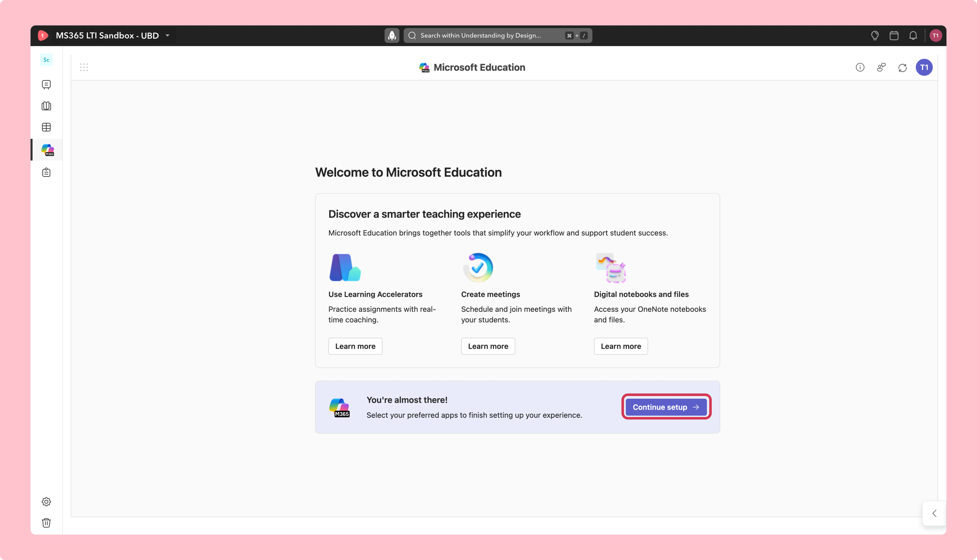The height and width of the screenshot is (560, 977).
Task: Open the calendar icon in the top bar
Action: click(894, 35)
